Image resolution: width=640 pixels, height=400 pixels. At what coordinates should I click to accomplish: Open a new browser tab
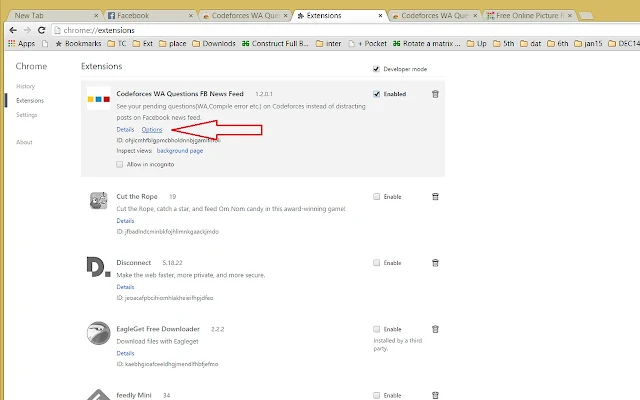[586, 16]
